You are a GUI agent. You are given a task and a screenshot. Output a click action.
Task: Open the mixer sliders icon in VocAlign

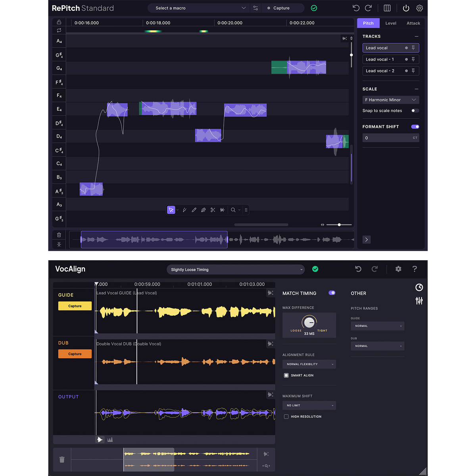[x=419, y=301]
